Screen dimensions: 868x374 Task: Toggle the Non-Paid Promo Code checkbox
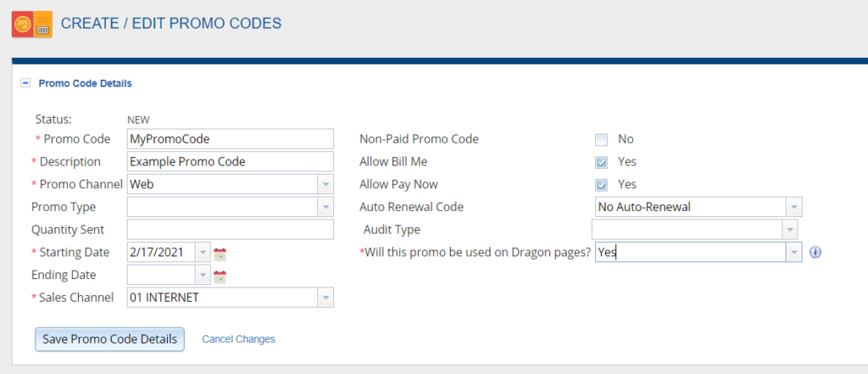[602, 139]
